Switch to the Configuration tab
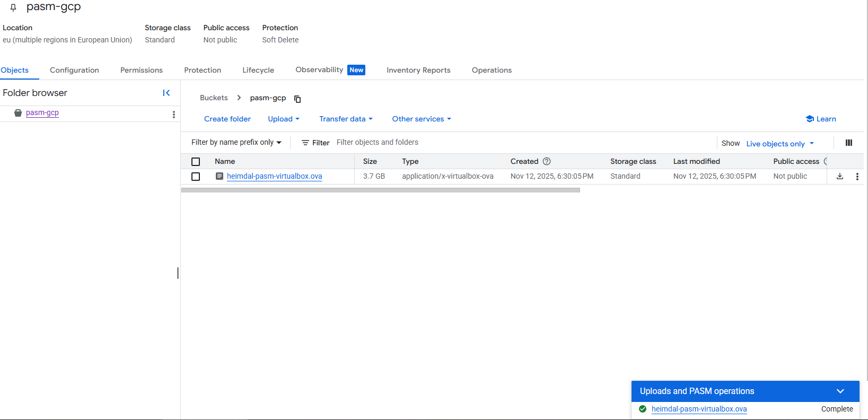868x420 pixels. coord(74,70)
